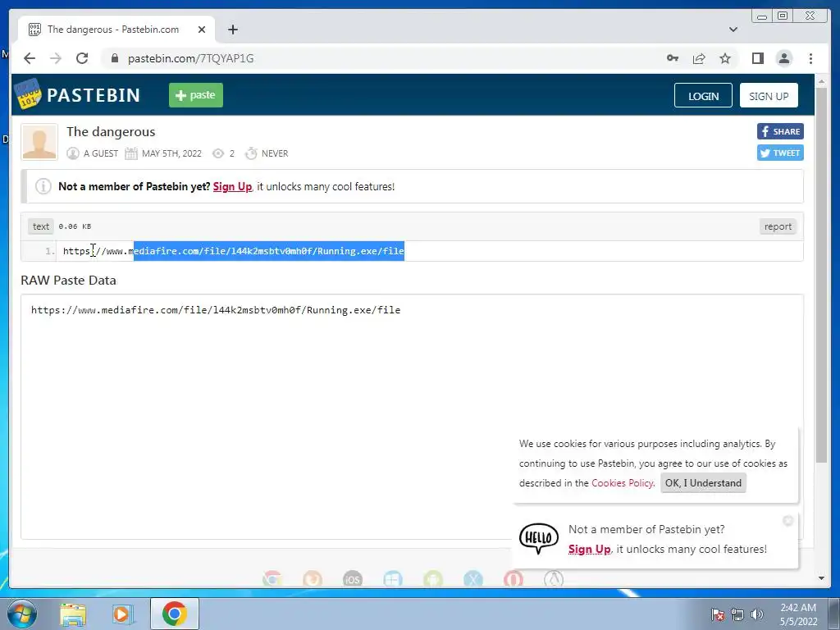Close The dangerous - Pastebin.com tab
This screenshot has height=630, width=840.
202,30
